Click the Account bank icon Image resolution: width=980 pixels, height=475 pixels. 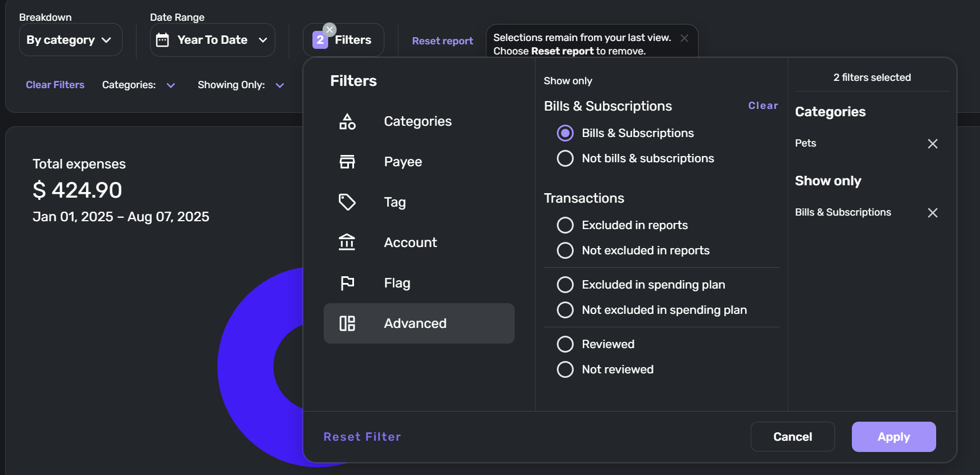click(x=347, y=243)
